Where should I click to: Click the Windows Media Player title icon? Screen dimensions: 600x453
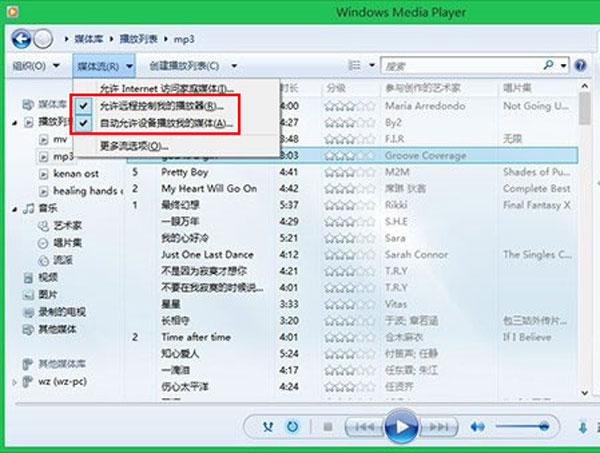pyautogui.click(x=12, y=12)
